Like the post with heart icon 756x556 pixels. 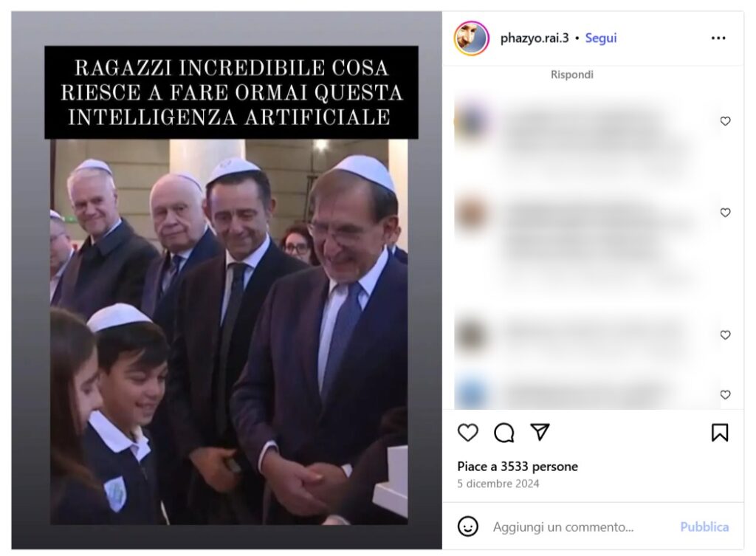[x=467, y=433]
